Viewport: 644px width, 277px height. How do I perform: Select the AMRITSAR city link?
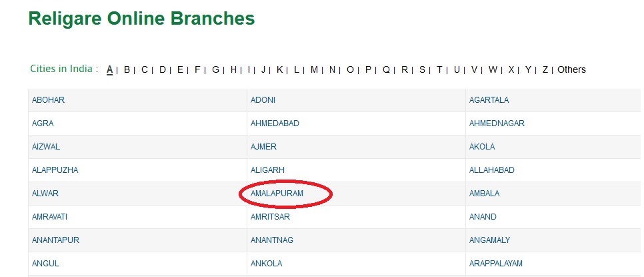click(x=270, y=217)
